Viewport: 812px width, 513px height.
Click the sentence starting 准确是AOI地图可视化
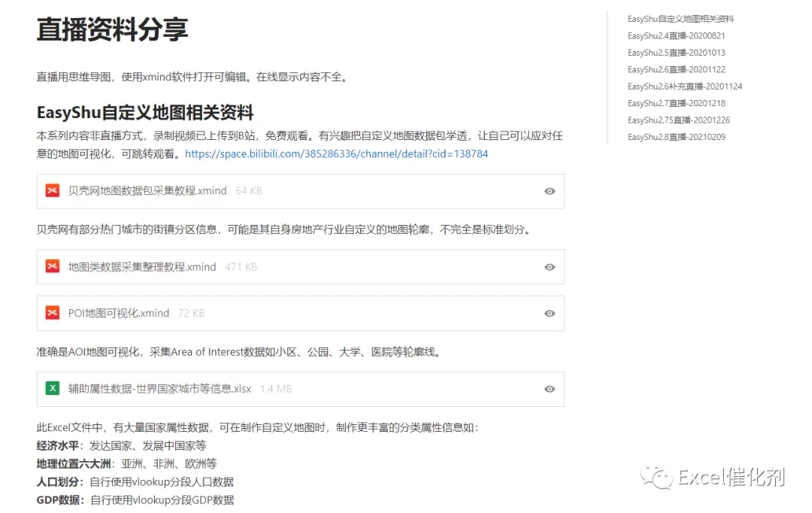pos(241,352)
